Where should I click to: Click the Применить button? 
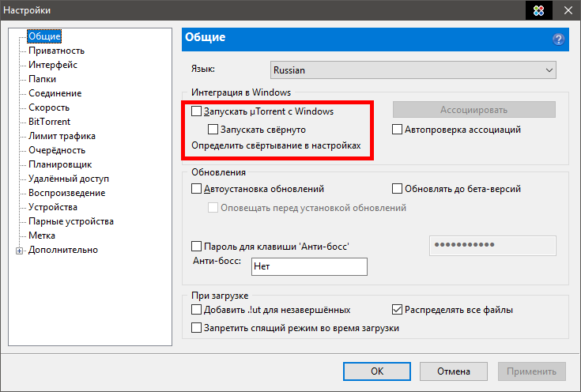click(x=532, y=371)
